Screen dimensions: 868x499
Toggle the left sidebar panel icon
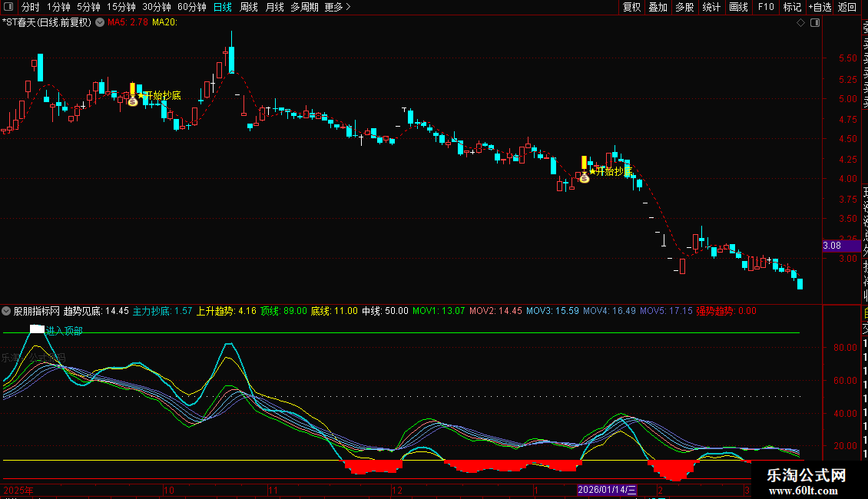tap(8, 7)
